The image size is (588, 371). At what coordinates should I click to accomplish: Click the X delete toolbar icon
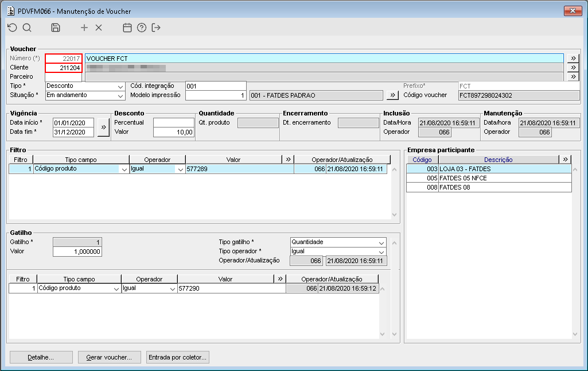point(99,28)
